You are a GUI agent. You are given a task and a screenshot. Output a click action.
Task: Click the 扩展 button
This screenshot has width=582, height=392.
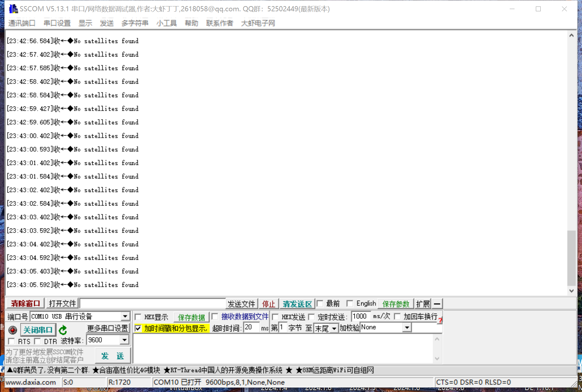coord(423,304)
